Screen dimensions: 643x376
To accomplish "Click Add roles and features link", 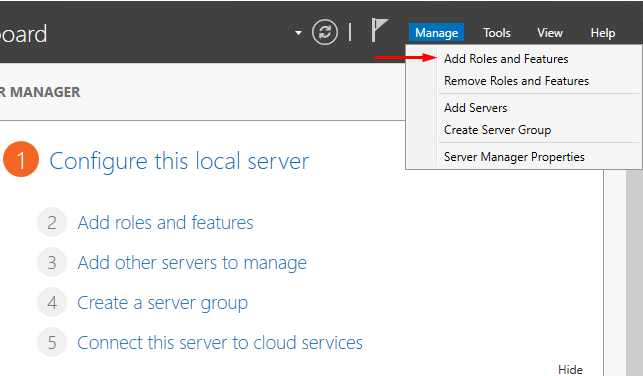I will pyautogui.click(x=165, y=223).
